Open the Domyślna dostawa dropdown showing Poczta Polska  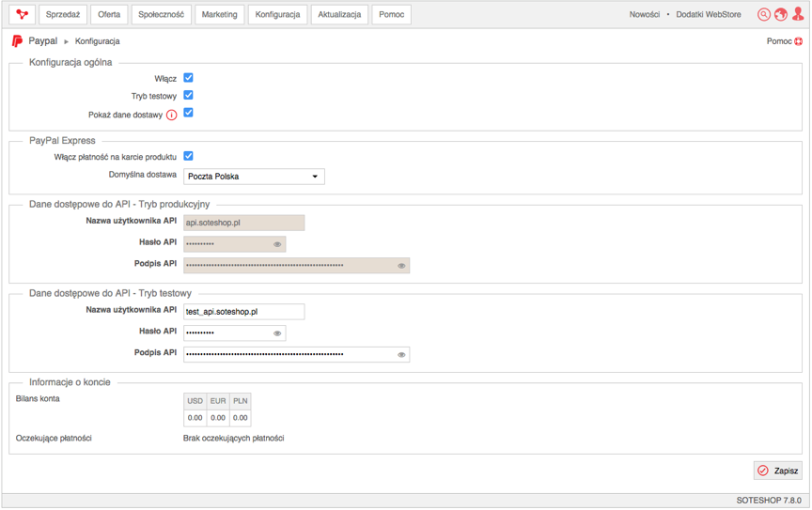pos(254,177)
